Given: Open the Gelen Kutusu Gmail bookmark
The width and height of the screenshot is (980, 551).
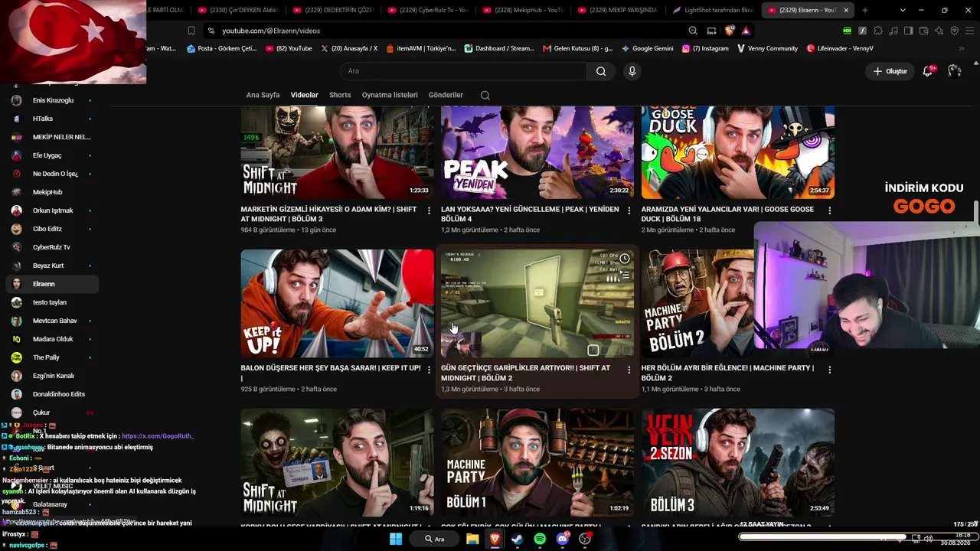Looking at the screenshot, I should [577, 48].
